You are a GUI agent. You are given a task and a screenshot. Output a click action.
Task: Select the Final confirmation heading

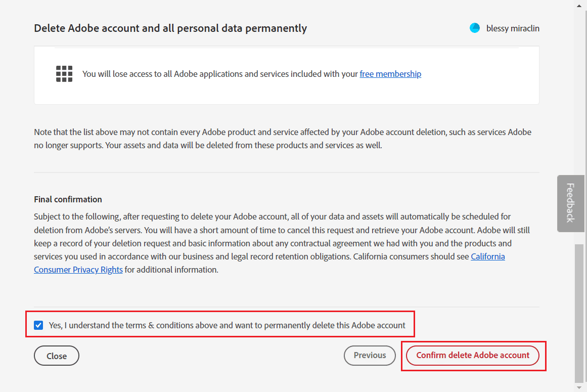click(68, 199)
